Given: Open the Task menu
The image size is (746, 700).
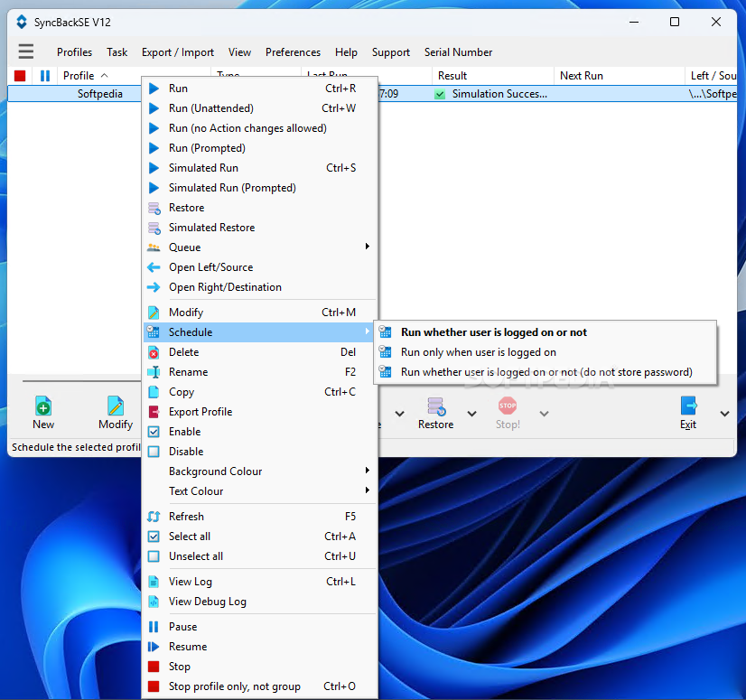Looking at the screenshot, I should pyautogui.click(x=117, y=51).
